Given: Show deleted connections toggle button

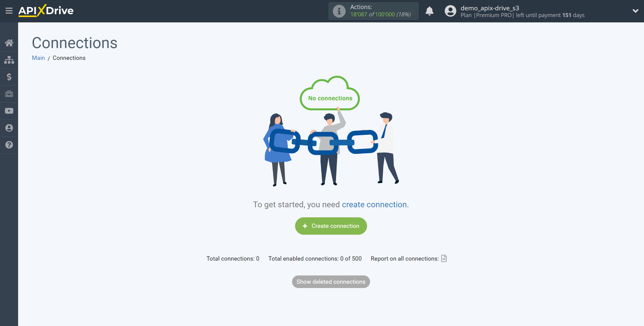Looking at the screenshot, I should tap(331, 281).
